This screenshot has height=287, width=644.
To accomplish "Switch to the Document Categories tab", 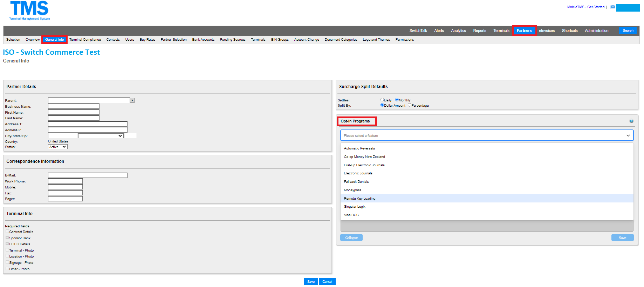I will (341, 40).
